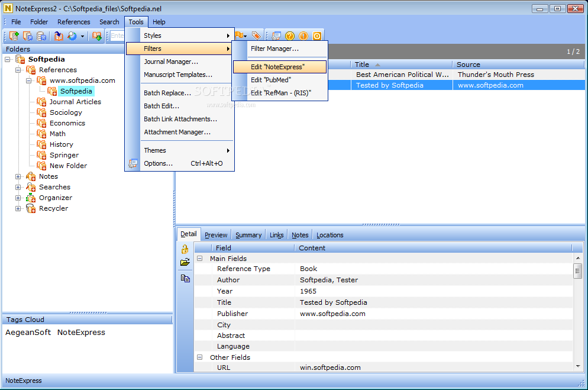Screen dimensions: 588x390
Task: Open the online search dropdown arrow
Action: [x=82, y=36]
